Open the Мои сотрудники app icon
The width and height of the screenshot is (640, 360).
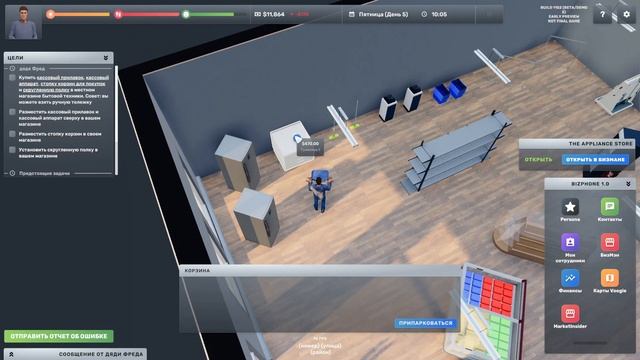(570, 242)
